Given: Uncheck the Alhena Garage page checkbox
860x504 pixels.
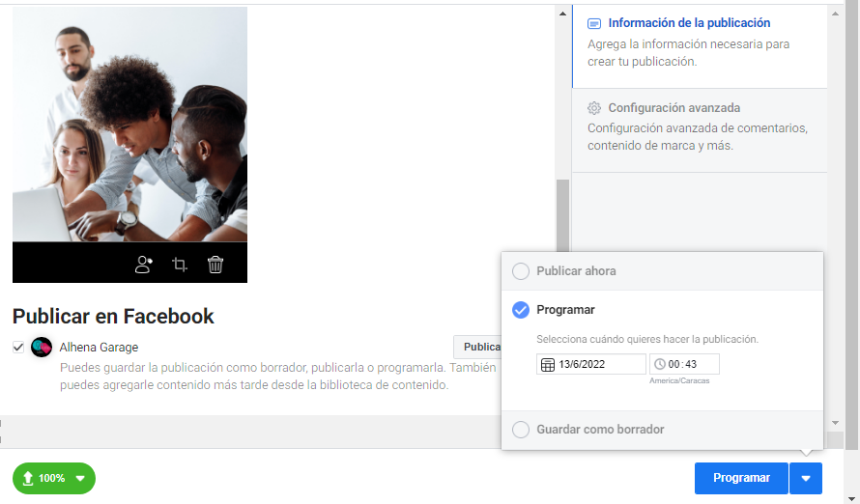Looking at the screenshot, I should click(x=18, y=348).
